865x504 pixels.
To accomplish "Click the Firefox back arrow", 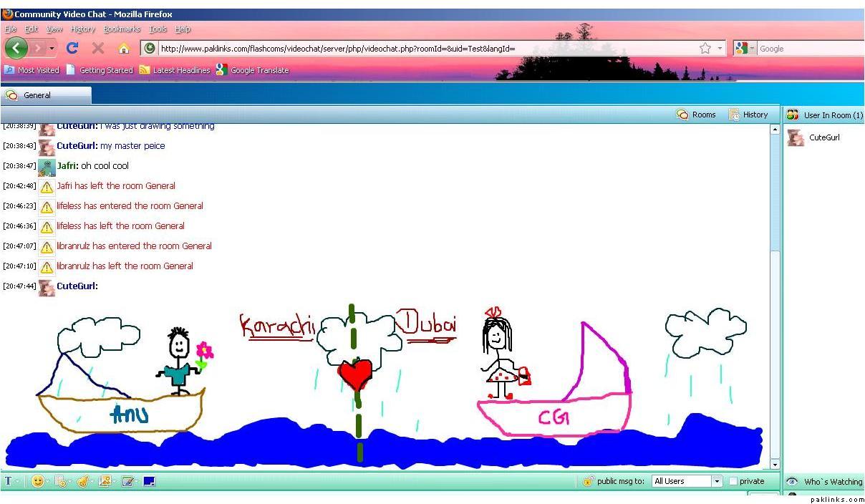I will [16, 48].
